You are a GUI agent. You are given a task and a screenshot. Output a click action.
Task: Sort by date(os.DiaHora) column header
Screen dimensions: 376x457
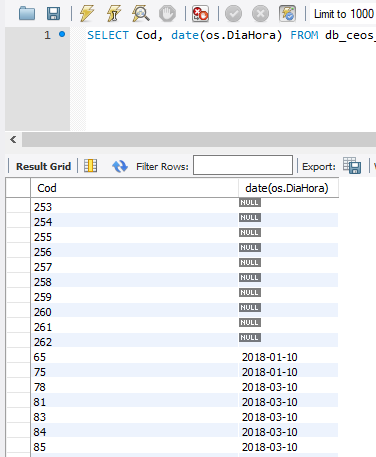(x=288, y=188)
